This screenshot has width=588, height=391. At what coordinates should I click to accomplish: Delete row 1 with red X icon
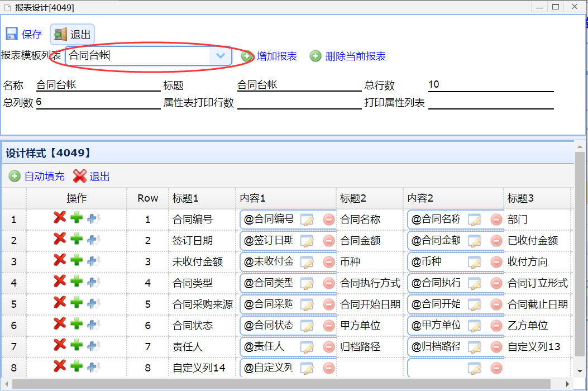click(60, 217)
